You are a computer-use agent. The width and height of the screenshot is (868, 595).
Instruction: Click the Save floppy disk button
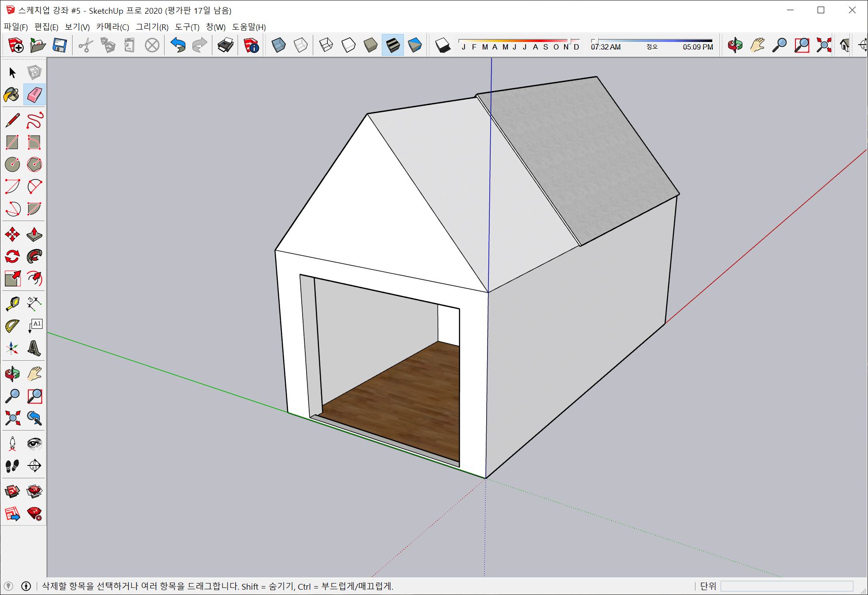pos(59,45)
